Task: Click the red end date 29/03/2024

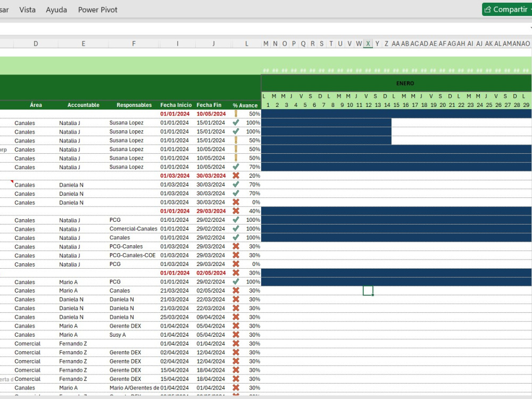Action: click(211, 211)
